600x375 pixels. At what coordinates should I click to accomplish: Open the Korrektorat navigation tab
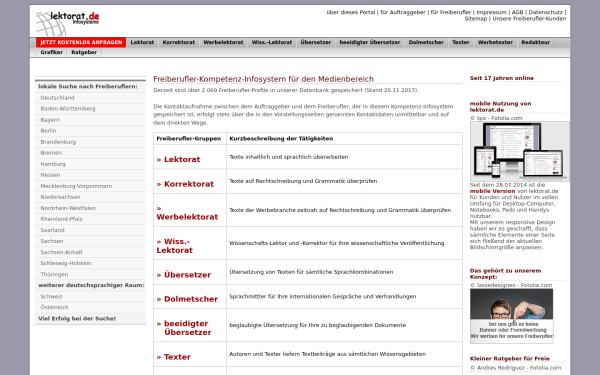(x=179, y=42)
